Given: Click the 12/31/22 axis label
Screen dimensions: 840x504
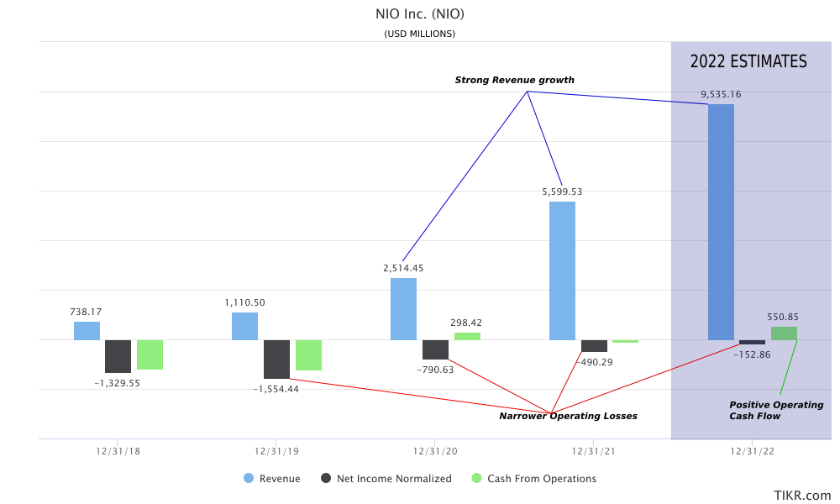Looking at the screenshot, I should coord(752,452).
